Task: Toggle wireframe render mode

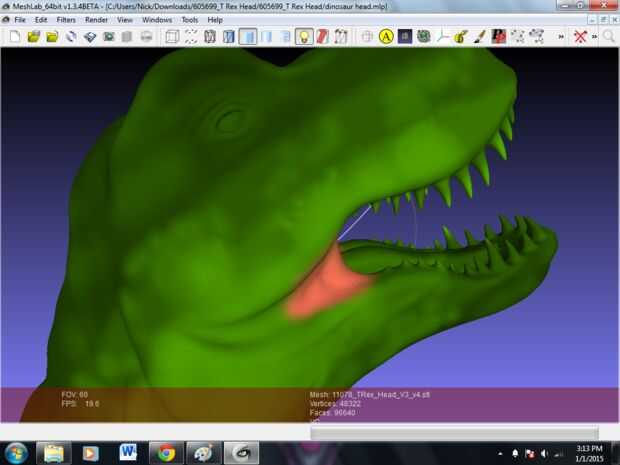Action: coord(210,37)
